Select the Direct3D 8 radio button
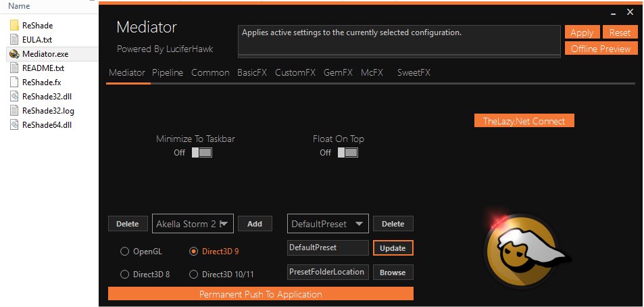Viewport: 644px width, 307px height. [124, 274]
